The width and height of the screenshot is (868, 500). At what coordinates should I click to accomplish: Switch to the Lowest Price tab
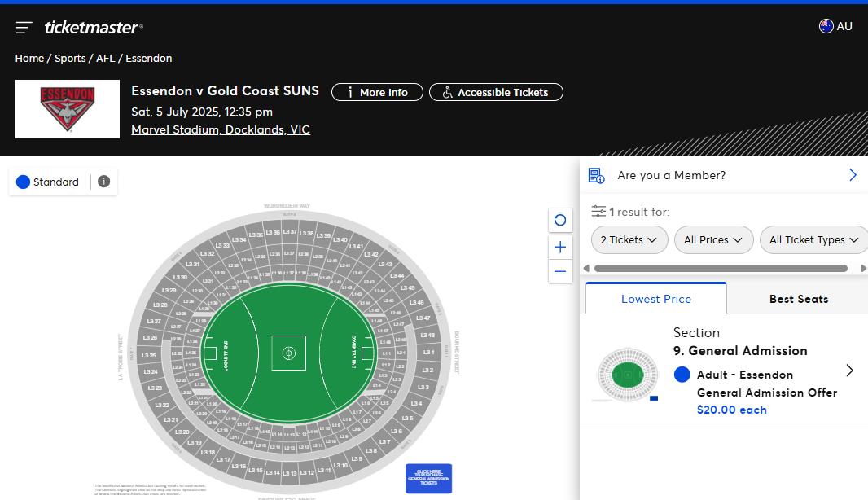click(x=656, y=299)
